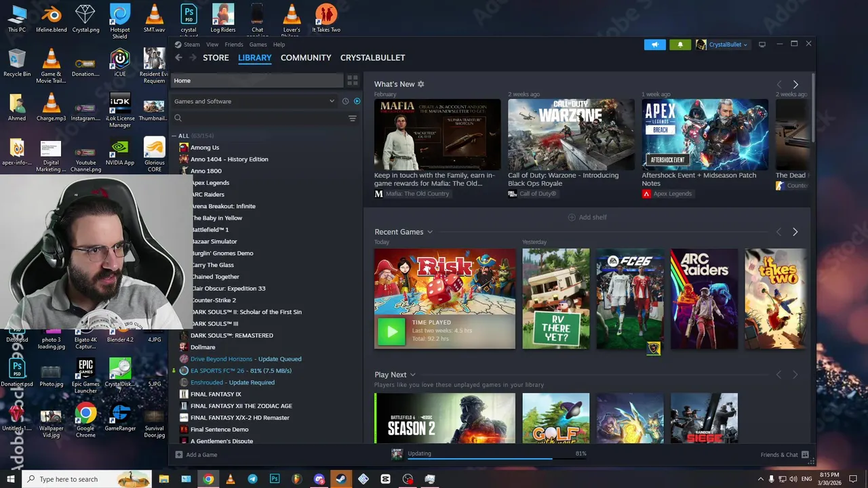Open Friends & Chat panel
The height and width of the screenshot is (488, 868).
pos(785,455)
